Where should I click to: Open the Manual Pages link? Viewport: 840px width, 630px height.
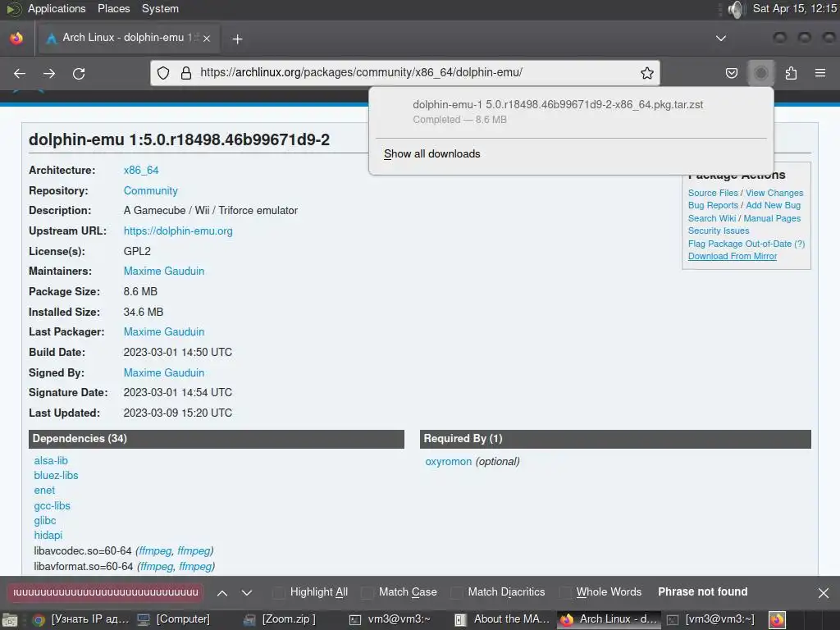[772, 218]
